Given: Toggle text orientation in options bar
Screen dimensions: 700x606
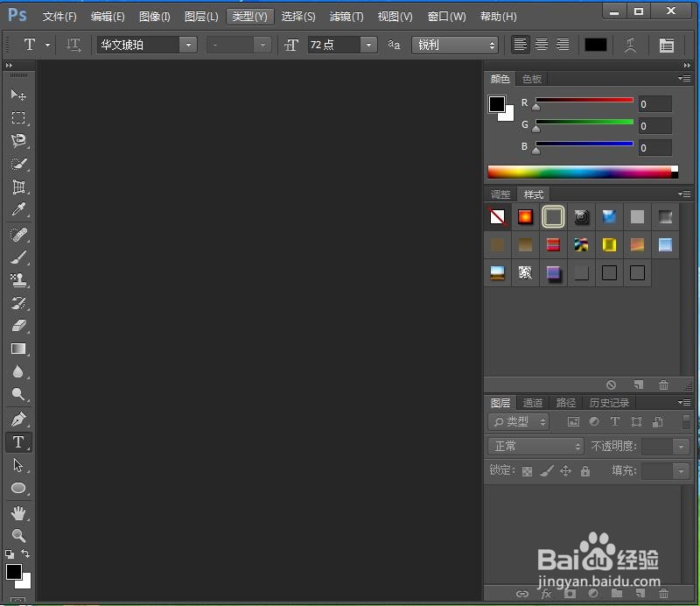Looking at the screenshot, I should (x=73, y=45).
